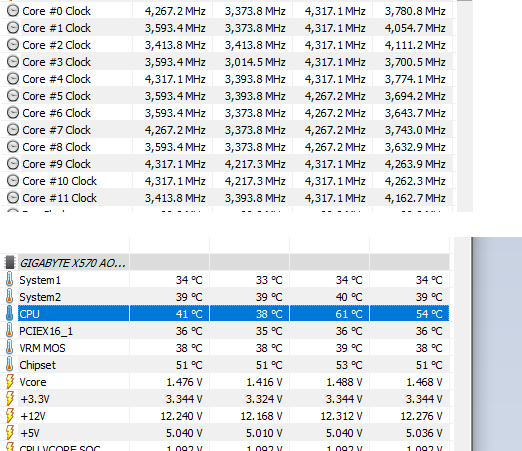Click the thermometer icon beside System1

pyautogui.click(x=9, y=280)
